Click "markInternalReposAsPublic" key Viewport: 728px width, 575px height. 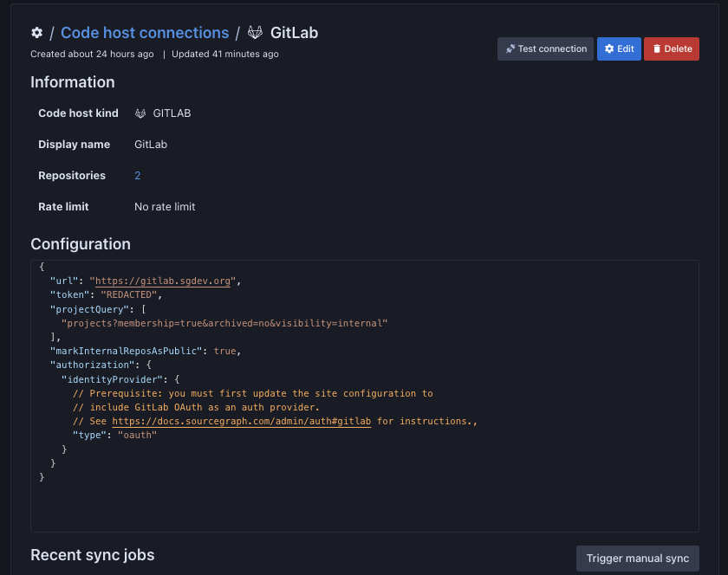[x=126, y=351]
